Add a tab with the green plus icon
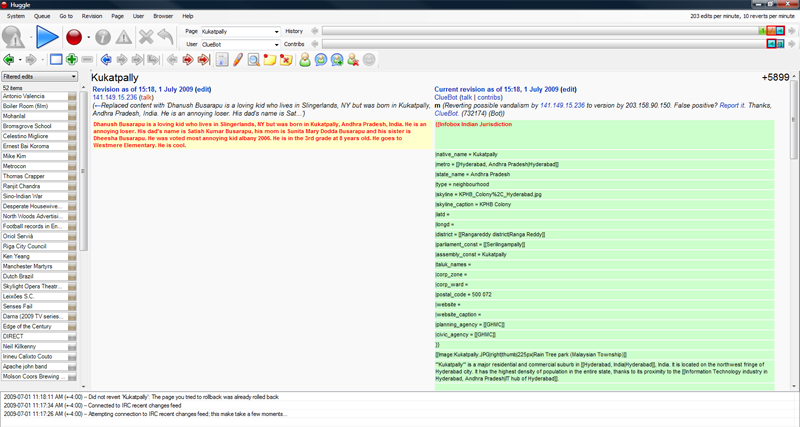Image resolution: width=800 pixels, height=427 pixels. [72, 60]
